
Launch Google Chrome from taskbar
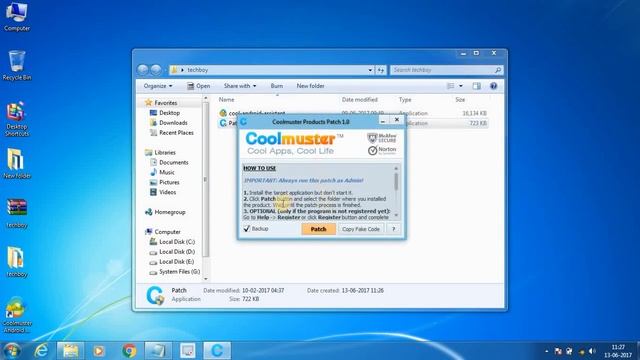point(129,351)
